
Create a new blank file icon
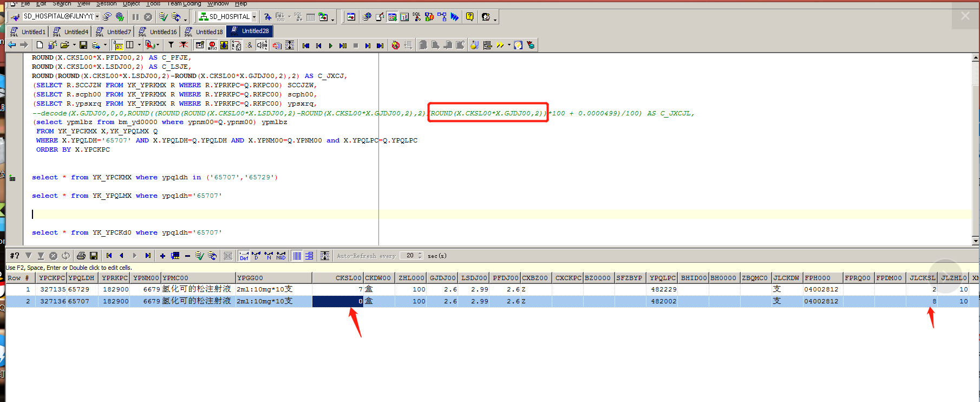(40, 45)
